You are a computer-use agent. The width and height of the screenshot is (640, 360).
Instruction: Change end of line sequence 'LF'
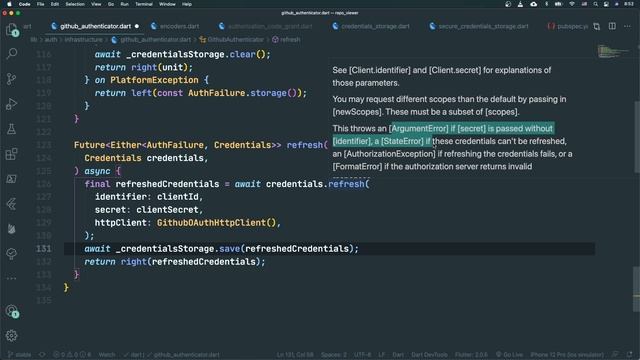[x=382, y=355]
